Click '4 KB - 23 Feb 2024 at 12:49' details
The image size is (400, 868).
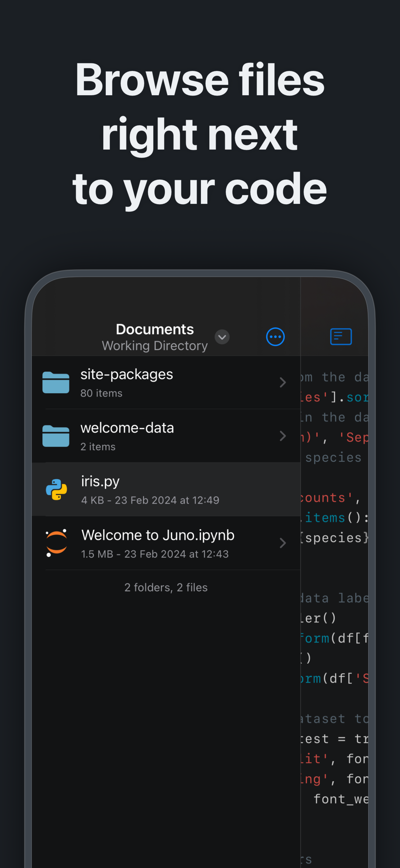coord(150,500)
